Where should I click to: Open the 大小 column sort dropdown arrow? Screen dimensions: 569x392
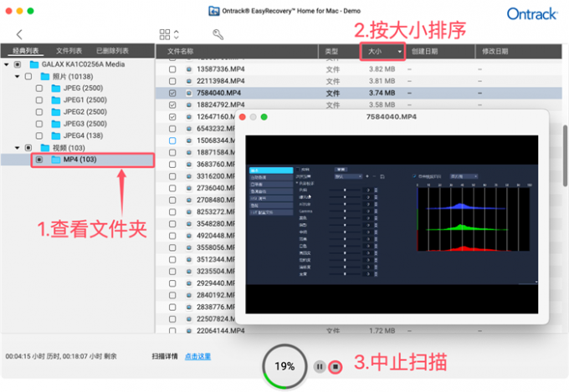399,52
